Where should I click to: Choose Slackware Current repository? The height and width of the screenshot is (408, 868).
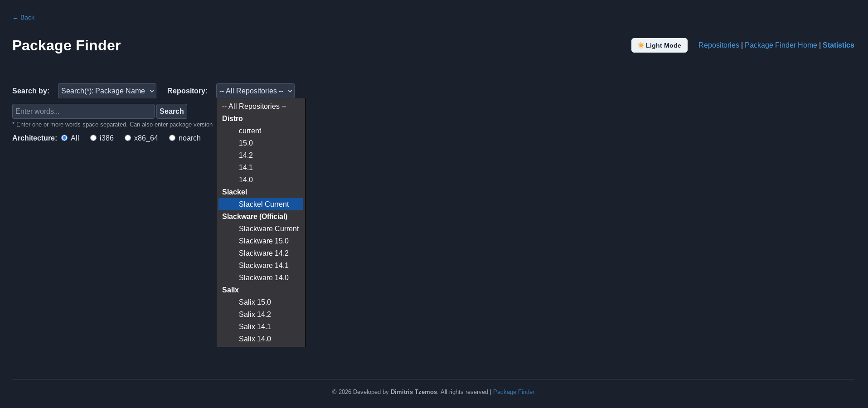[261, 229]
